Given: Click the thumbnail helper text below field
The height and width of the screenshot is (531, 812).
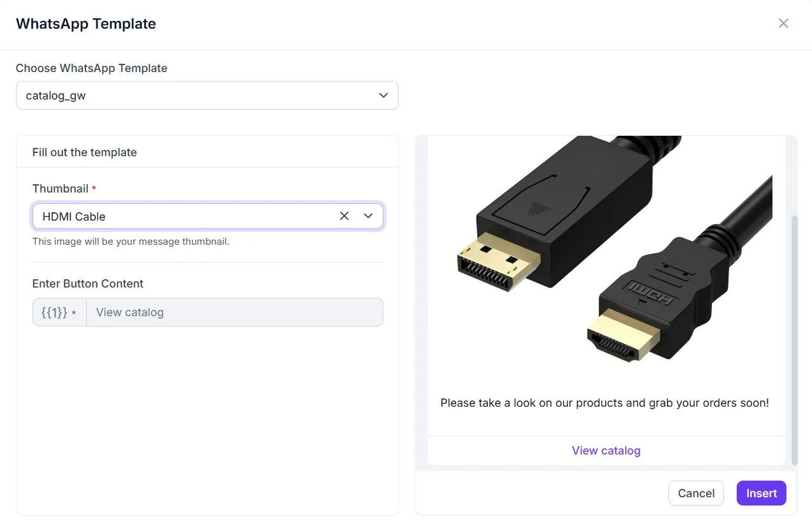Looking at the screenshot, I should [131, 242].
